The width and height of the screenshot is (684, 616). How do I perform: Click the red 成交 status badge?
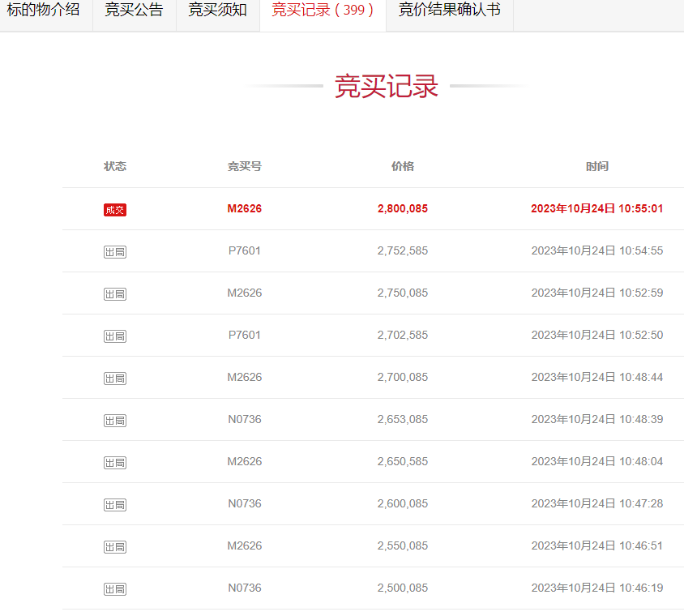(115, 210)
